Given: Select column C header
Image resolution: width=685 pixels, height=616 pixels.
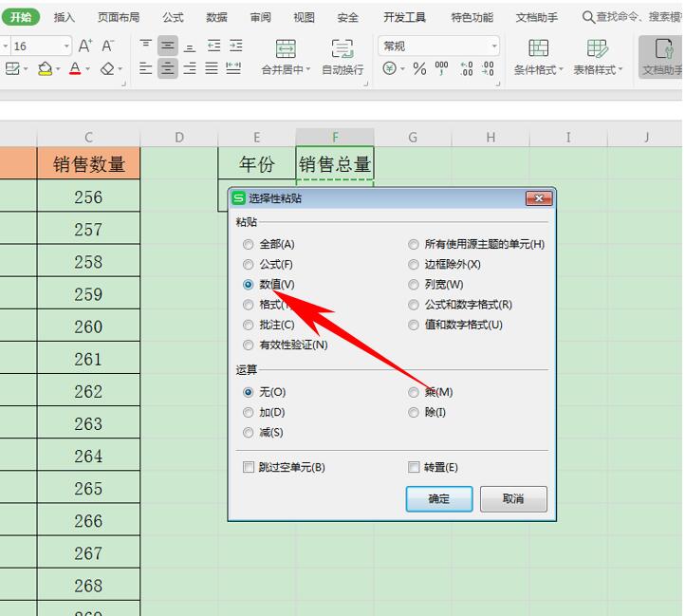Looking at the screenshot, I should (88, 138).
